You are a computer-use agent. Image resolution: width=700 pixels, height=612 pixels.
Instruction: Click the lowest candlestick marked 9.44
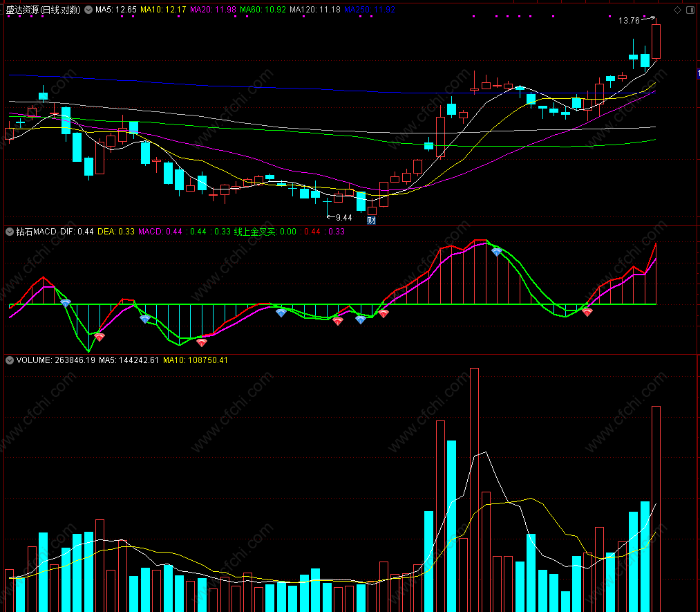coord(328,206)
